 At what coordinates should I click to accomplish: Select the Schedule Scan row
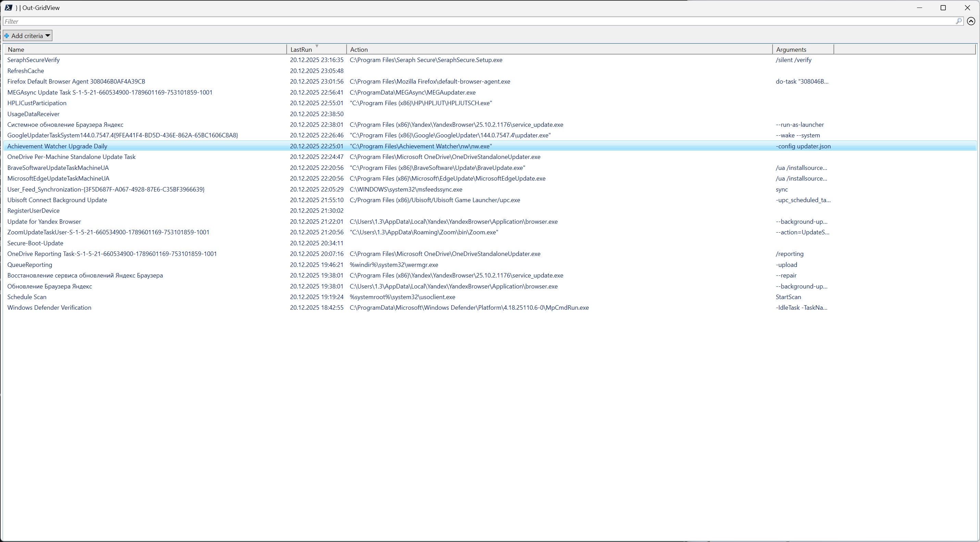[x=27, y=297]
